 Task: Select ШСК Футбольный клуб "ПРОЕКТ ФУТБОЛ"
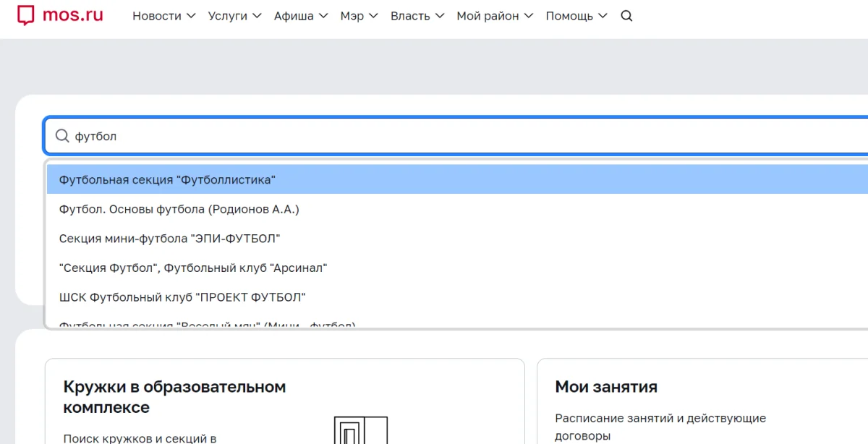tap(457, 297)
